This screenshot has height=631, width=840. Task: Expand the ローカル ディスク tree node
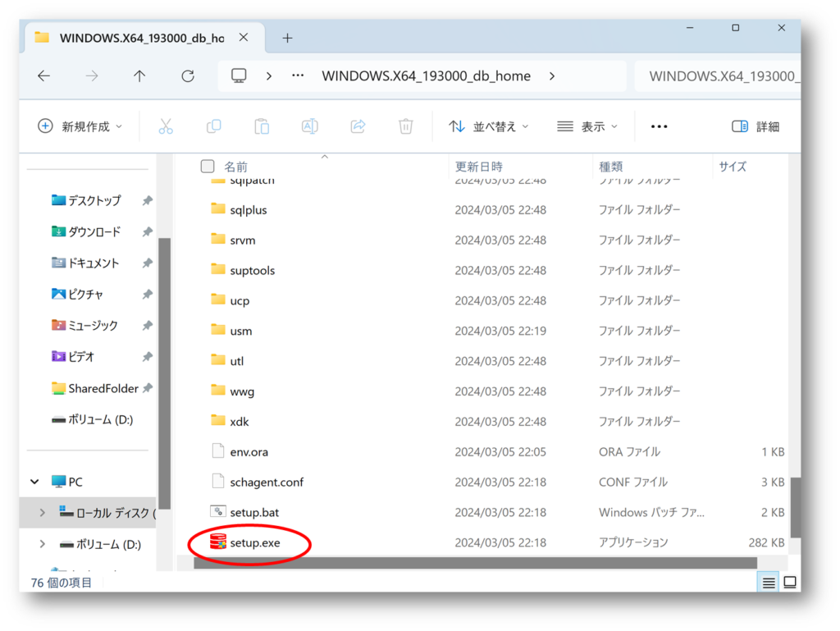click(x=43, y=513)
